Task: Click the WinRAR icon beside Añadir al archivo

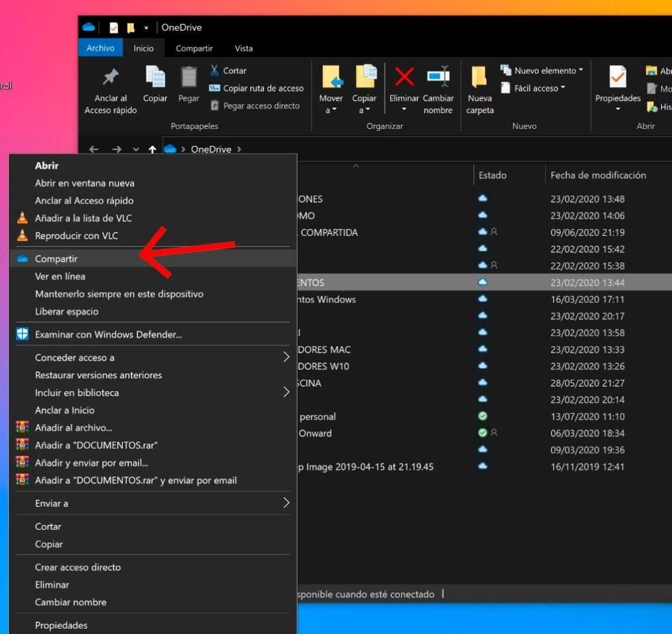Action: pos(23,427)
